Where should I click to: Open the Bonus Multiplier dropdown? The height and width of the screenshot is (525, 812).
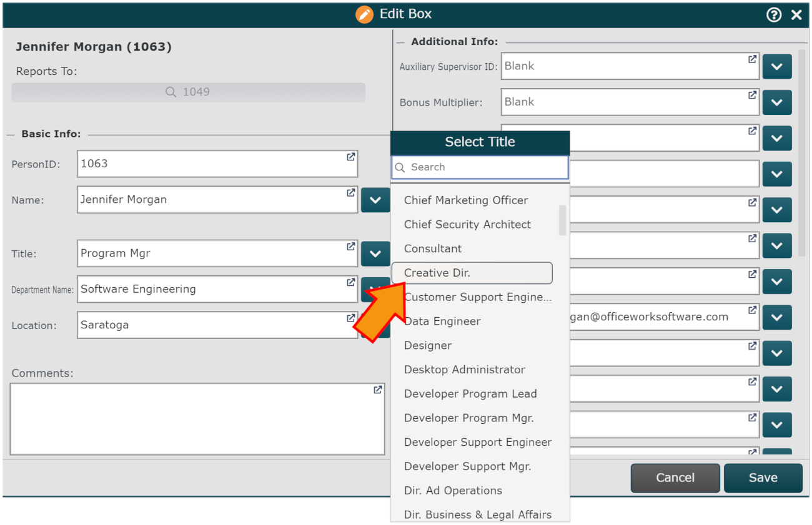[x=777, y=102]
